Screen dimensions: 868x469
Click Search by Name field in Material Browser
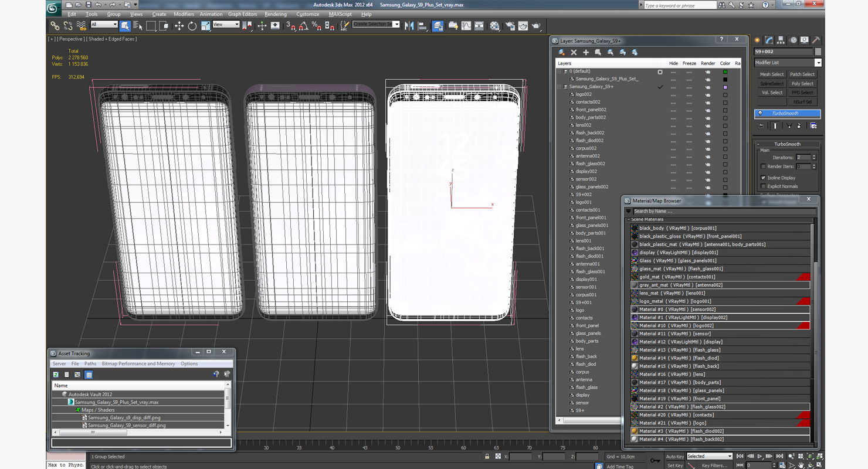(x=724, y=211)
